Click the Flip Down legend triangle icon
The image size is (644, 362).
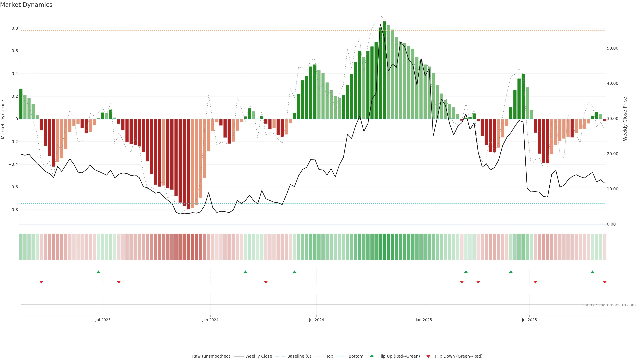(428, 356)
